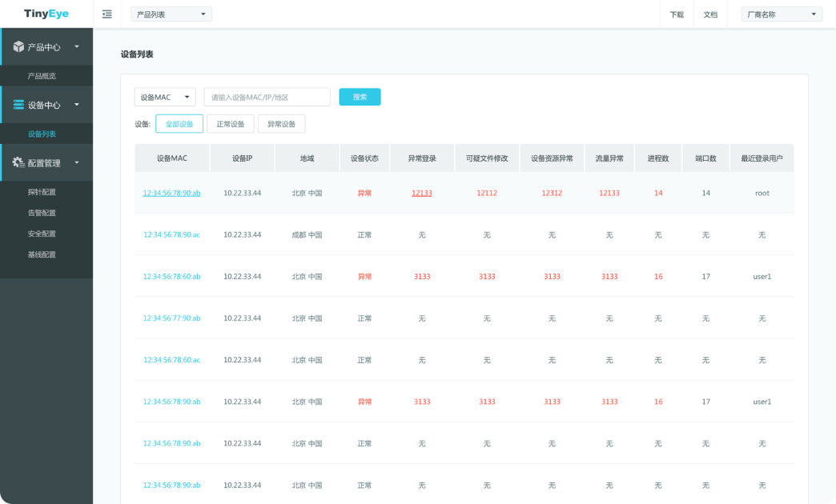This screenshot has width=836, height=504.
Task: Open 告警配置 in the sidebar
Action: [x=42, y=213]
